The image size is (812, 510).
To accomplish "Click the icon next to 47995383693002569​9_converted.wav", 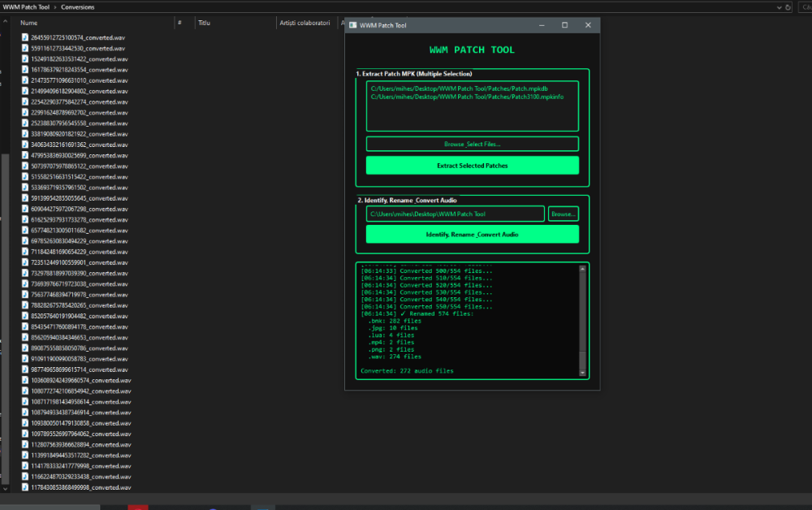I will (x=25, y=155).
